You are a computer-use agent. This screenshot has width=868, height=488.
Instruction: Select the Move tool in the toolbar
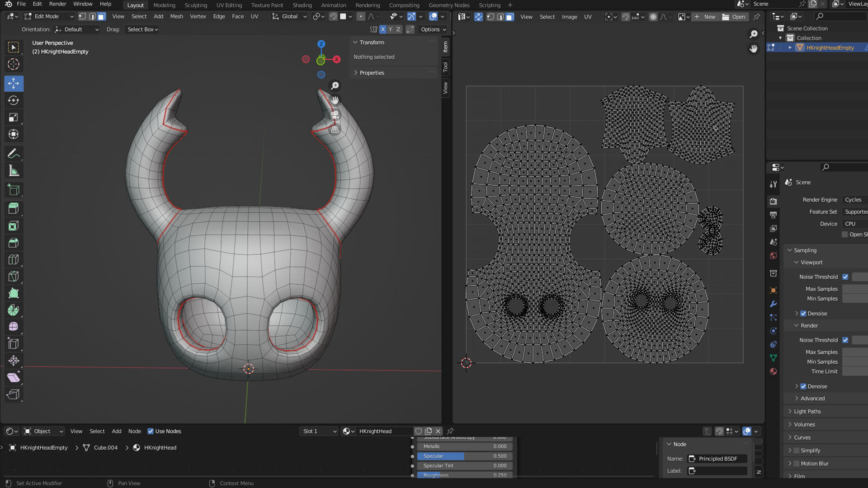(x=14, y=83)
